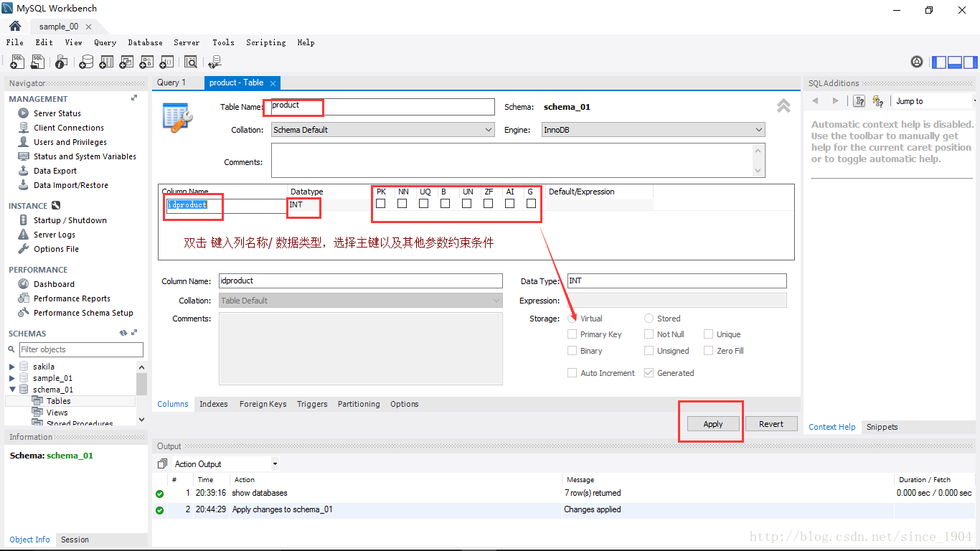
Task: Click the Filter objects search field
Action: pyautogui.click(x=81, y=349)
